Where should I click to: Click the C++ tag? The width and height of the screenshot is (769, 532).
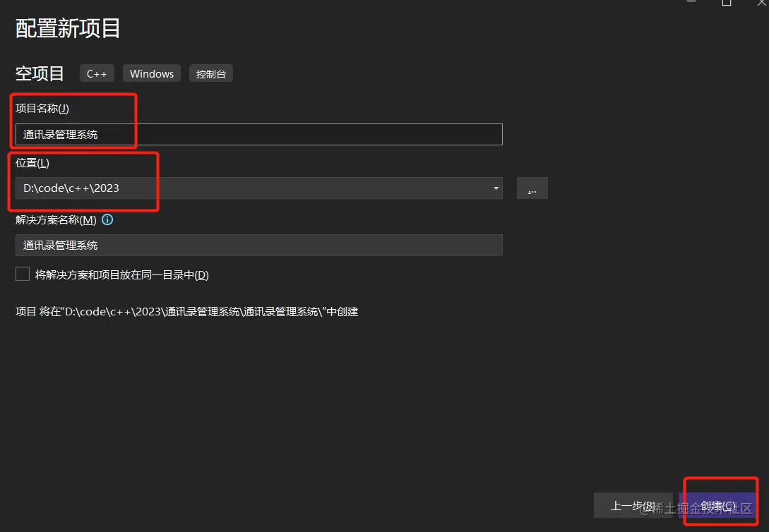click(x=97, y=74)
